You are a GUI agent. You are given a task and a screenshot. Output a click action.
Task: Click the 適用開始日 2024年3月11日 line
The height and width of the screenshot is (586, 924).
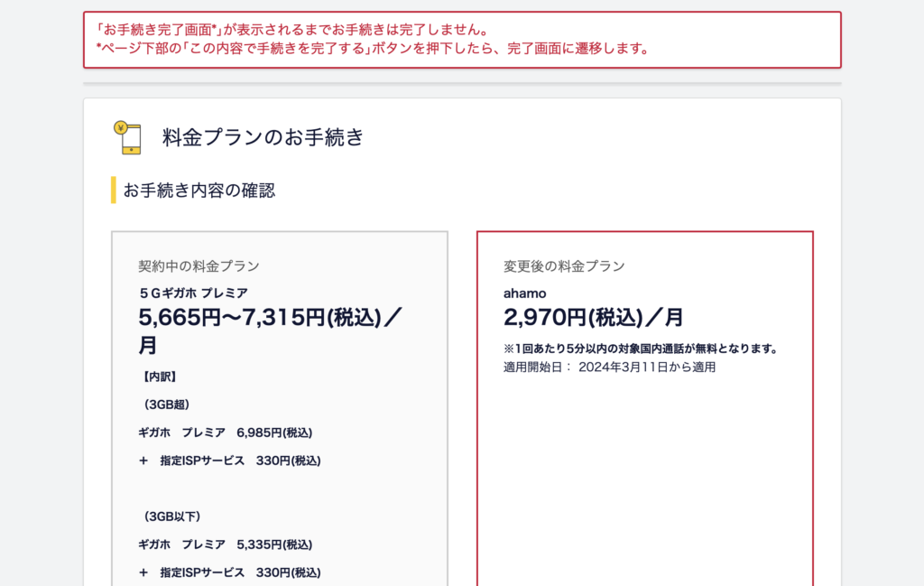pyautogui.click(x=609, y=367)
